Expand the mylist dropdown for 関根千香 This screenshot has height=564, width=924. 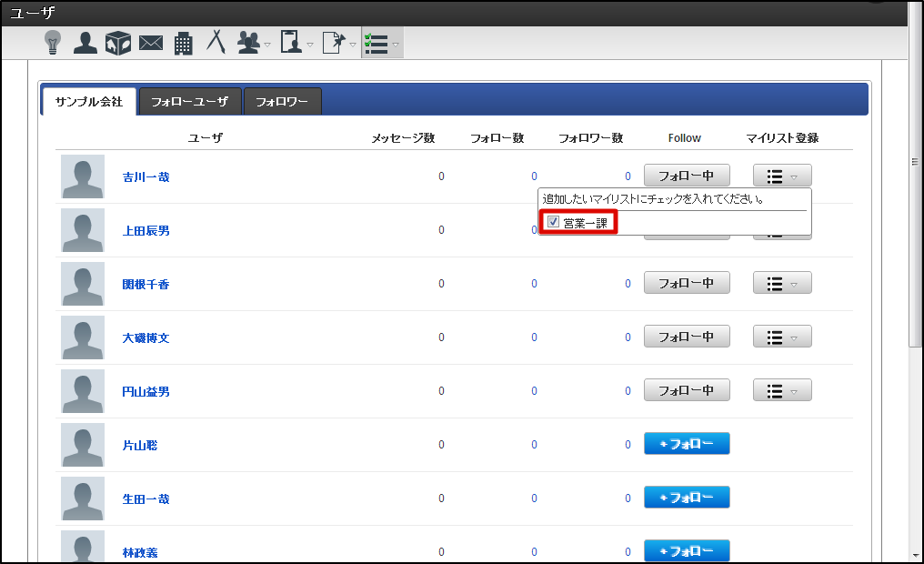click(782, 283)
